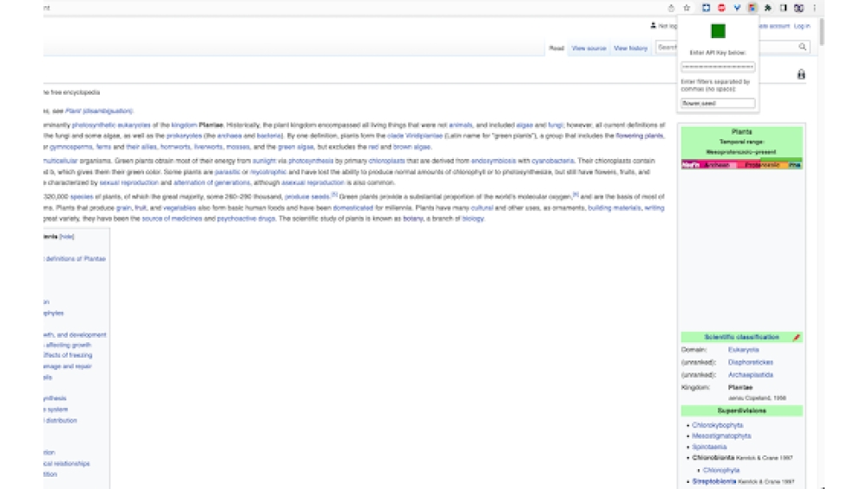The height and width of the screenshot is (489, 868).
Task: Open Diaphoretickes in the taxobox
Action: coord(750,362)
